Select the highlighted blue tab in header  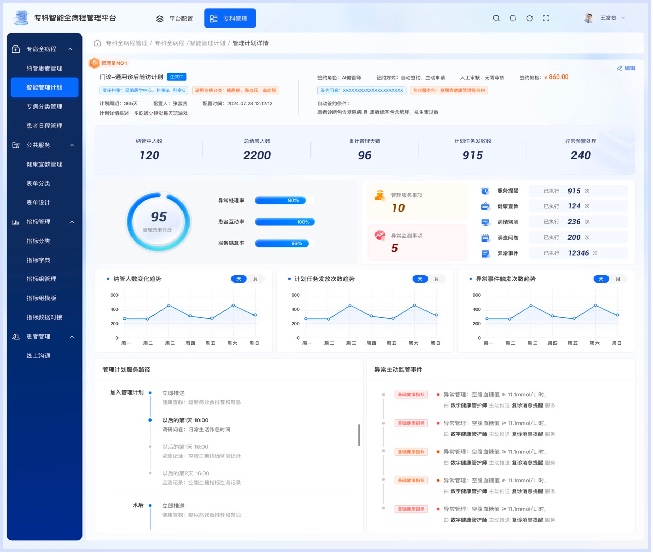tap(230, 18)
